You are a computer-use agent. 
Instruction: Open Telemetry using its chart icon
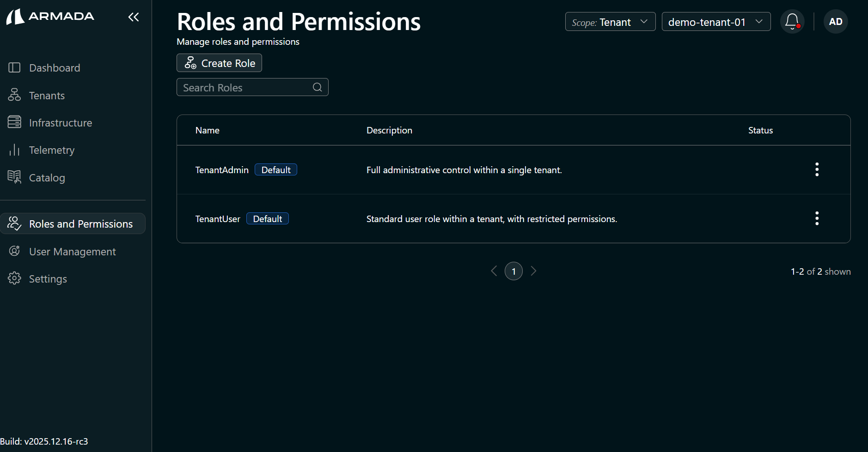[14, 150]
